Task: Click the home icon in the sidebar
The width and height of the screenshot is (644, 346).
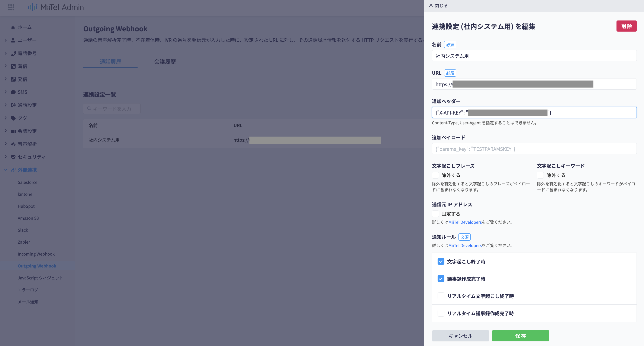Action: (13, 27)
